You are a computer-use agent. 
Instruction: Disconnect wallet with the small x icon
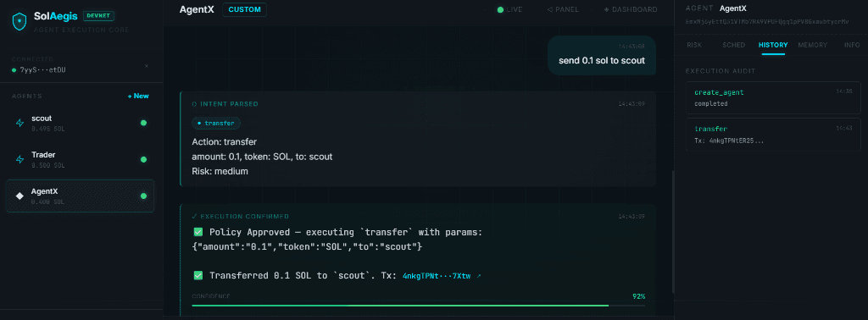click(146, 66)
